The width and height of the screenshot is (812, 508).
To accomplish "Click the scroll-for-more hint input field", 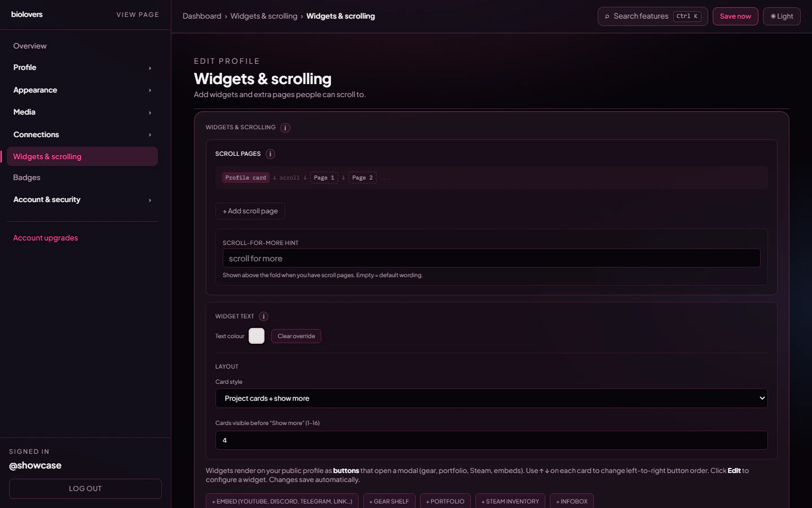I will [491, 258].
